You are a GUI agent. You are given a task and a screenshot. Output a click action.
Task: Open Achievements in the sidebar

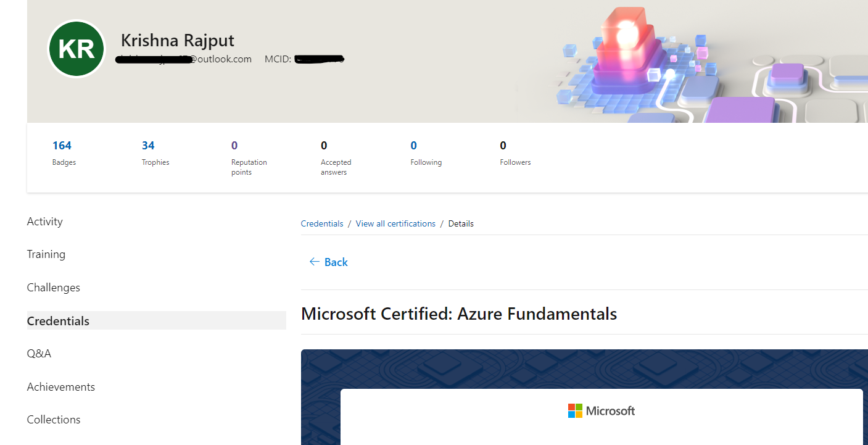[61, 387]
